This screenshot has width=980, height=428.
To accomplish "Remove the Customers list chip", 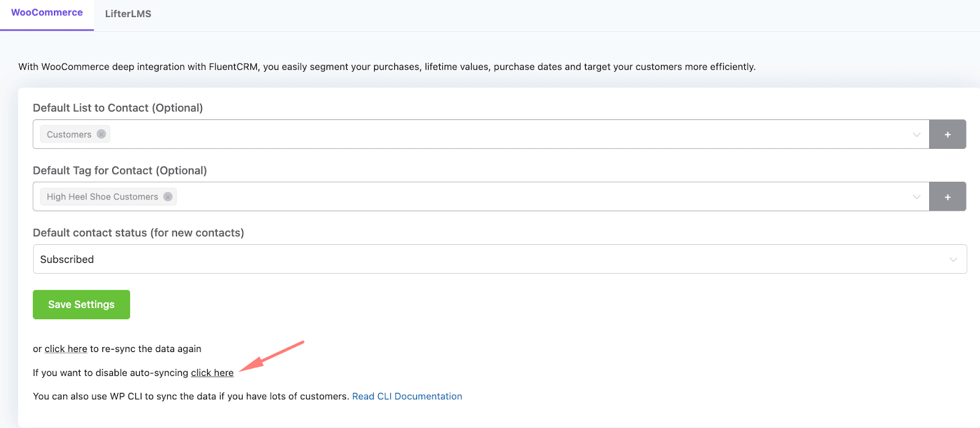I will click(x=102, y=134).
